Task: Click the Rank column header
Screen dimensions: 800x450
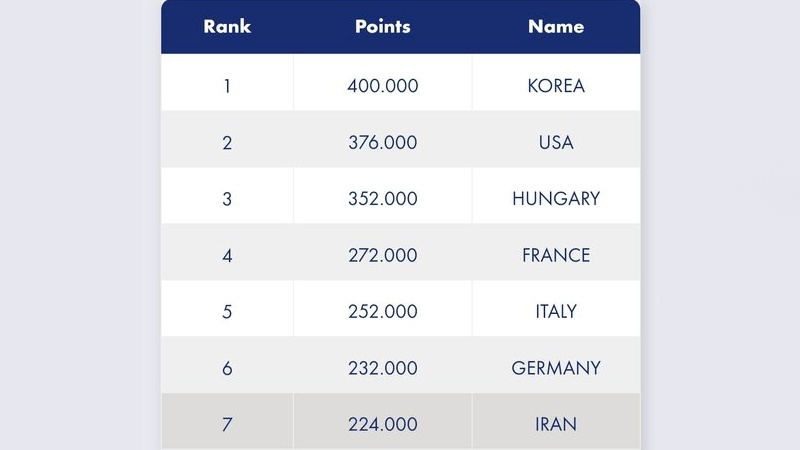Action: 227,27
